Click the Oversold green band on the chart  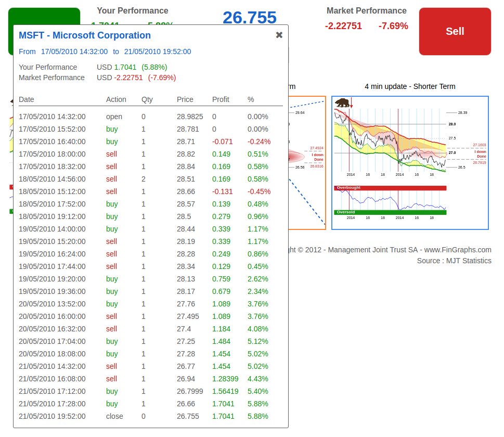(x=390, y=212)
